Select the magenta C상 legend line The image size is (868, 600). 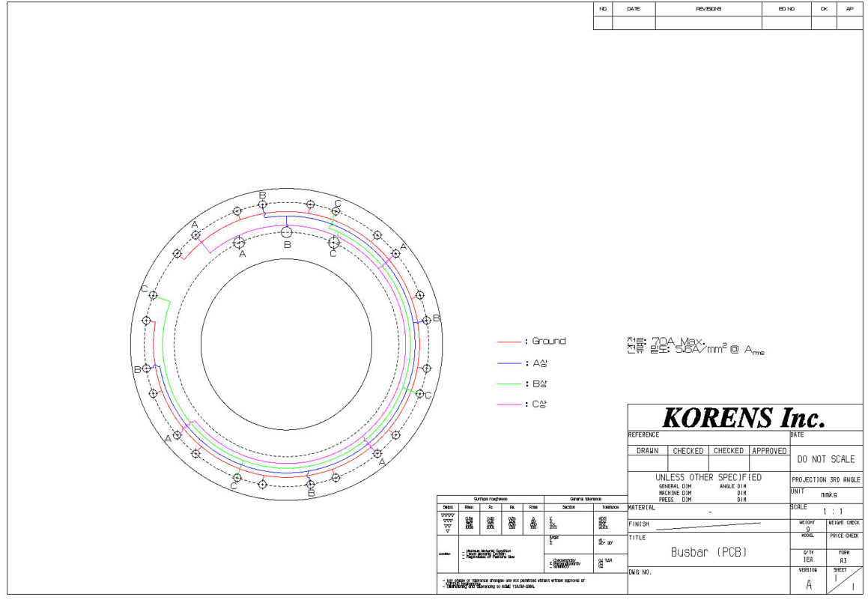pyautogui.click(x=509, y=405)
